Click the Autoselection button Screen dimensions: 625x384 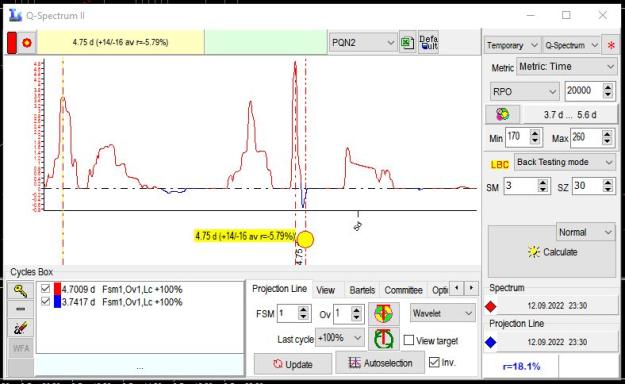(x=380, y=363)
